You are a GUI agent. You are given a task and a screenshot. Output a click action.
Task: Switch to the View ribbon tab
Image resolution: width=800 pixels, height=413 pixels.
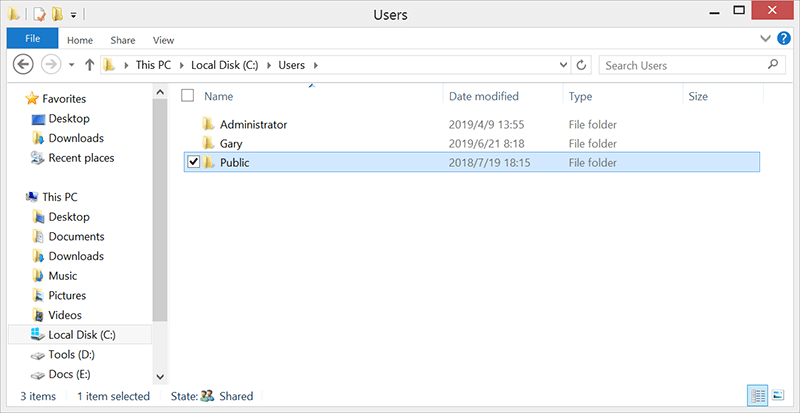[163, 40]
